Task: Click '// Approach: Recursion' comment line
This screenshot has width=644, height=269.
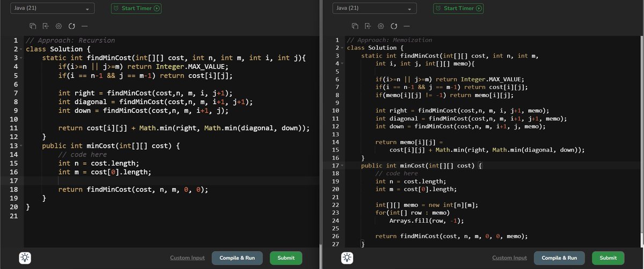Action: [70, 40]
